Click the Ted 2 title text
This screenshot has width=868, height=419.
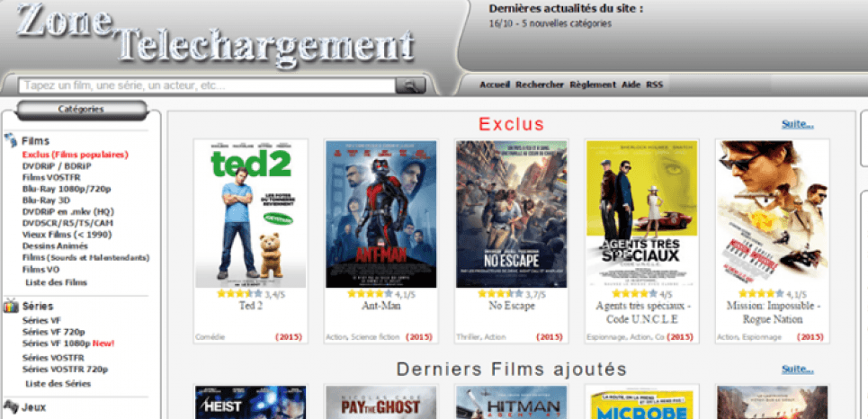251,306
